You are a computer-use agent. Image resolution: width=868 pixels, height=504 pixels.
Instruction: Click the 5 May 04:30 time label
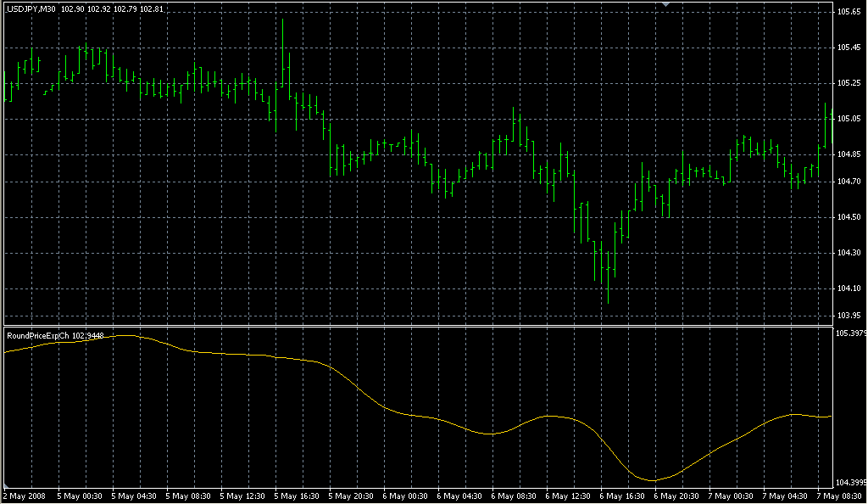pos(133,496)
